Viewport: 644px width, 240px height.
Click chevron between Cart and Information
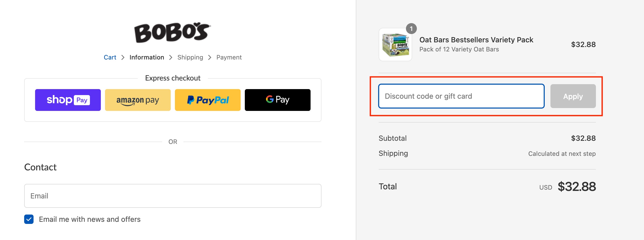pos(123,57)
